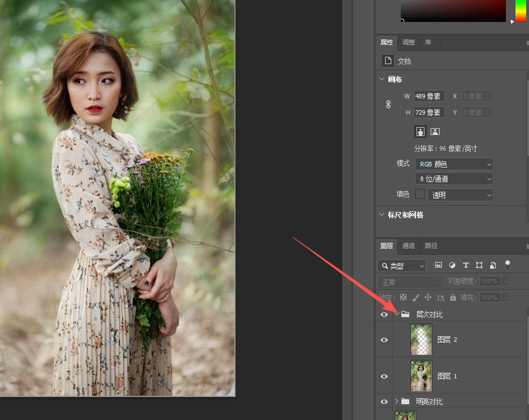This screenshot has height=420, width=529.
Task: Click the rainbow hue slider strip
Action: click(x=521, y=11)
